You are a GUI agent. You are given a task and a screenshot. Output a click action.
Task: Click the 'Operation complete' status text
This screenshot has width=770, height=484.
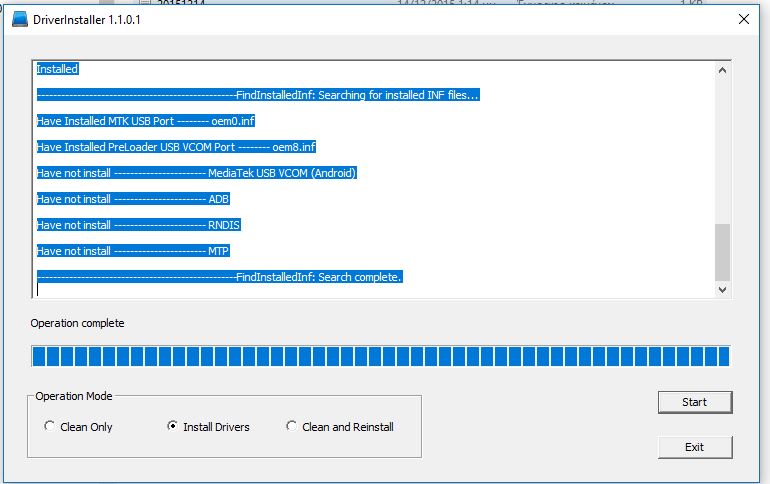78,323
